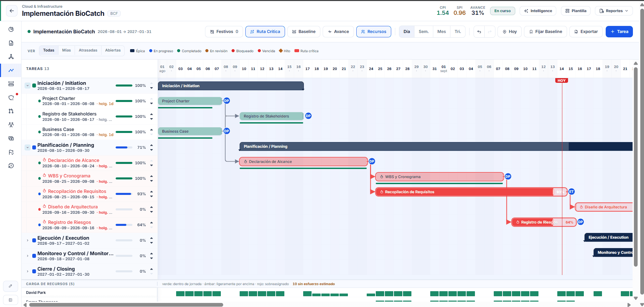The height and width of the screenshot is (307, 644).
Task: Toggle the Ruta Crítica view
Action: pyautogui.click(x=265, y=32)
